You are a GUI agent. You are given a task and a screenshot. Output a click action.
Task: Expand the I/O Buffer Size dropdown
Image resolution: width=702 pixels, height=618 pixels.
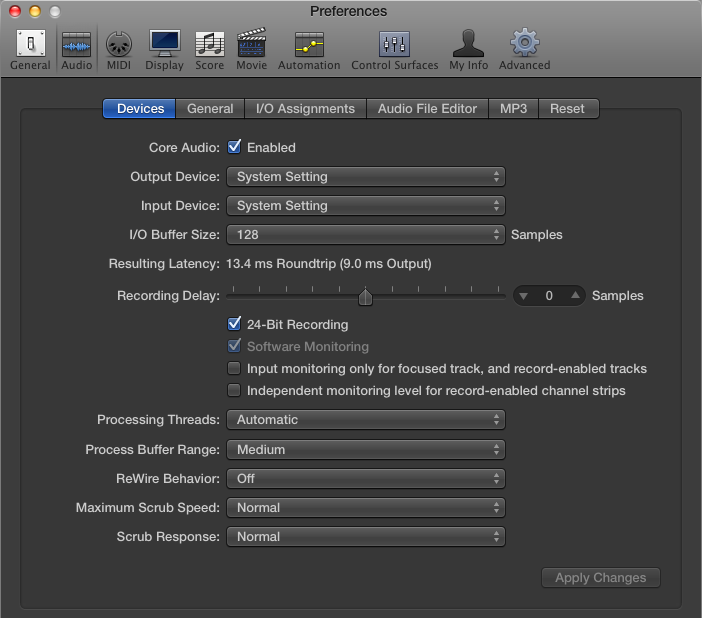coord(365,235)
